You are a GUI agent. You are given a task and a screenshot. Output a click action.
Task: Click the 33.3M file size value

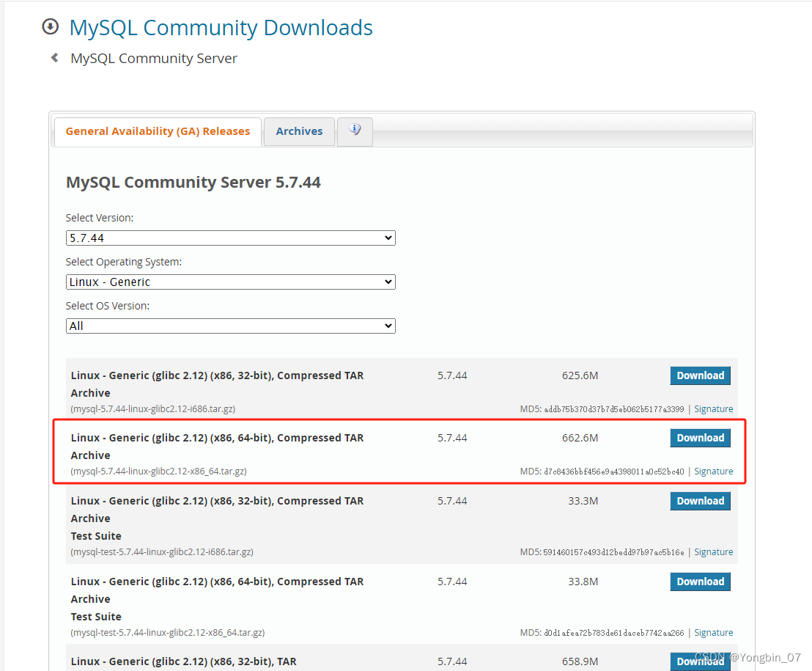point(583,501)
